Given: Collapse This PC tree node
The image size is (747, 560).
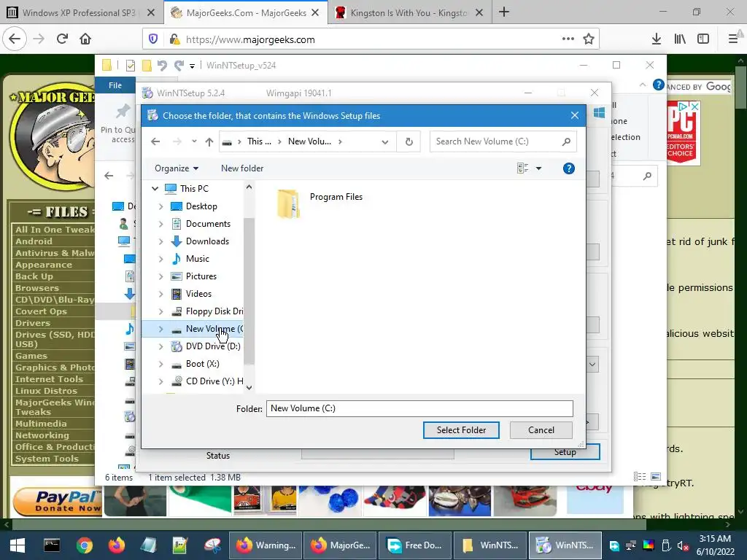Looking at the screenshot, I should tap(155, 189).
